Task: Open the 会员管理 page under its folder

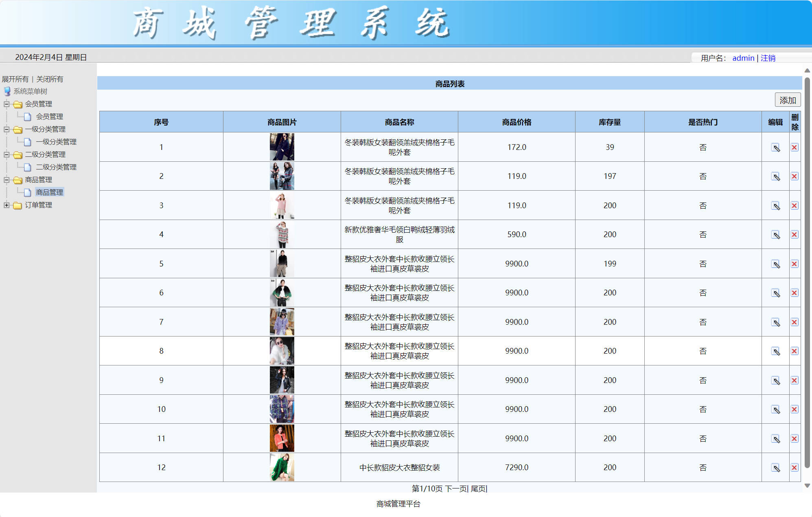Action: (49, 117)
